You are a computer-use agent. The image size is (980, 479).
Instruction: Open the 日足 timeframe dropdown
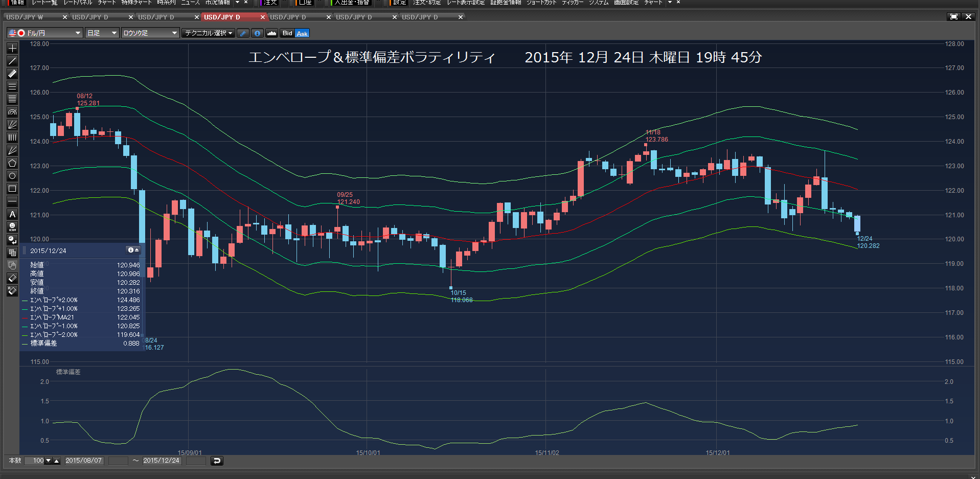pos(102,33)
